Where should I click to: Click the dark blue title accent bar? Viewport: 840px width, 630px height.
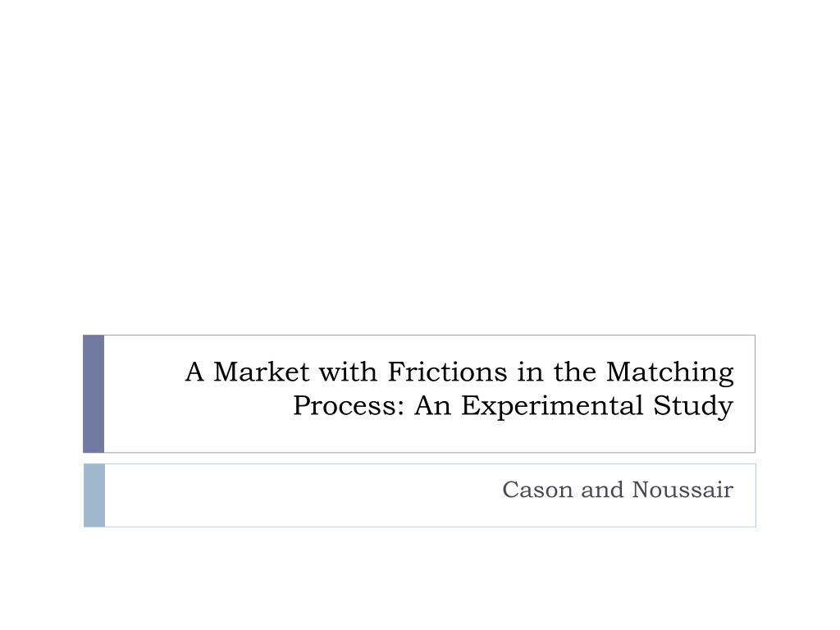(94, 394)
